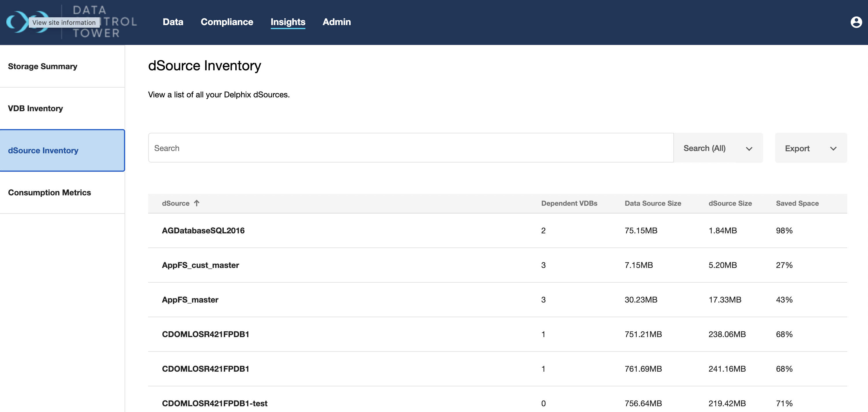Image resolution: width=868 pixels, height=412 pixels.
Task: Open Consumption Metrics page
Action: [x=50, y=192]
